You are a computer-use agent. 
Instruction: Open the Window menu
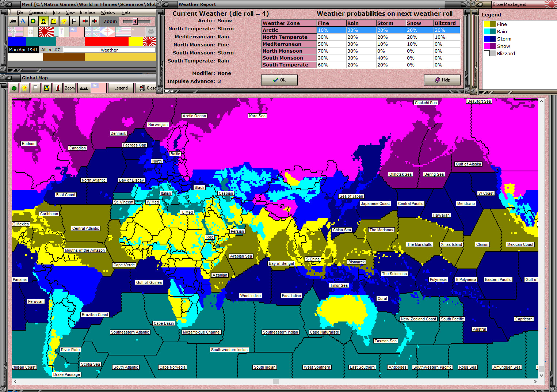(x=108, y=12)
